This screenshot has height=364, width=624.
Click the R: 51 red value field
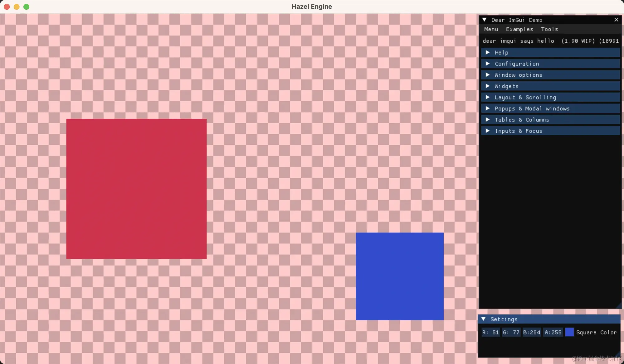coord(490,332)
